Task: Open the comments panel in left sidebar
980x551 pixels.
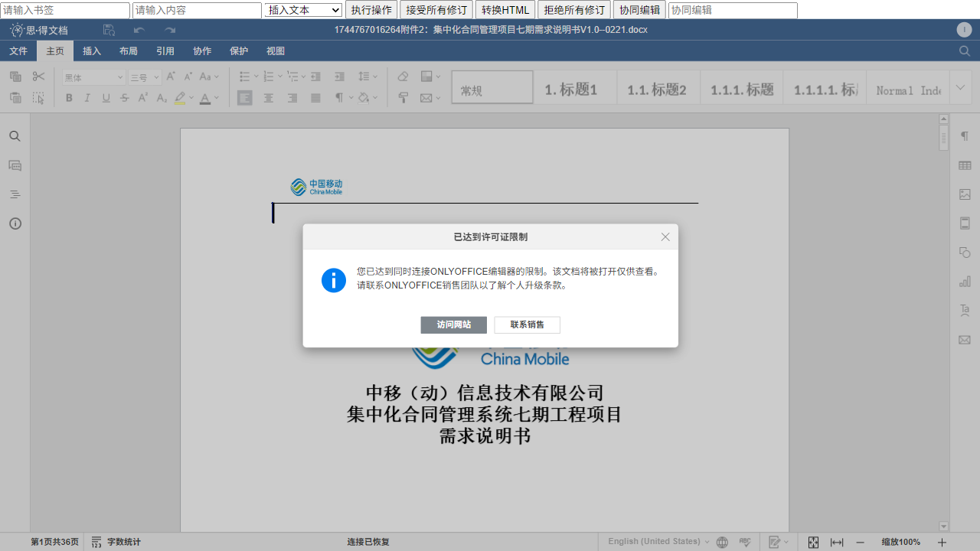Action: click(15, 165)
